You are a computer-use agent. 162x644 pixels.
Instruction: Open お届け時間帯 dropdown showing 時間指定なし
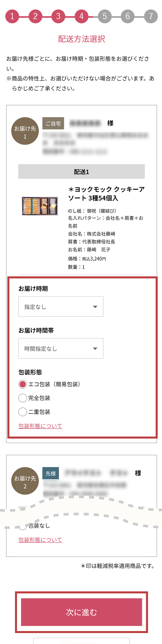61,348
